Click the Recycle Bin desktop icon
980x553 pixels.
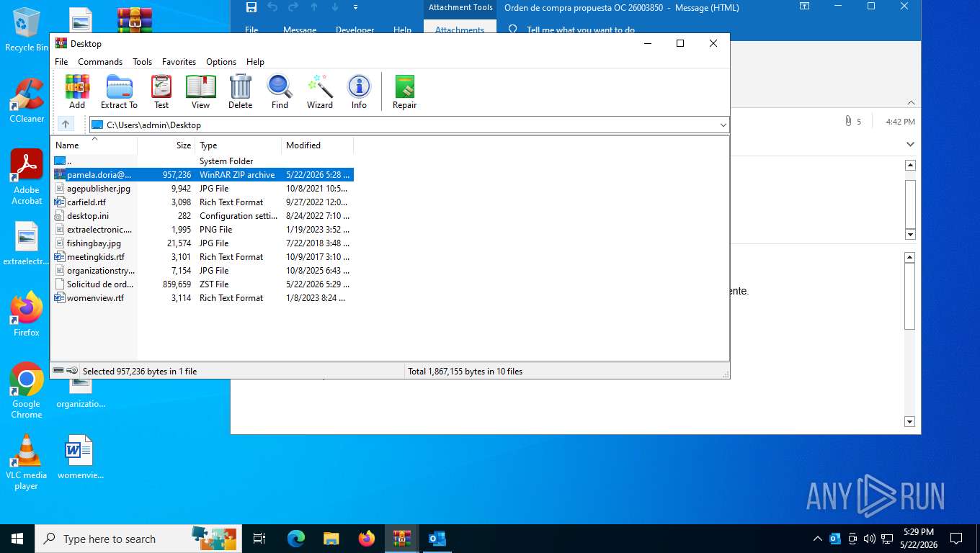[x=27, y=30]
